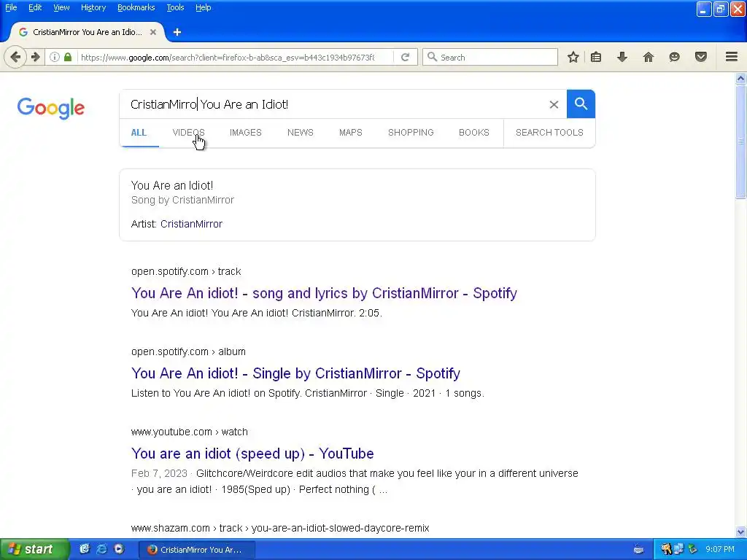Click 'Song by CristianMirror' subtitle text

(182, 200)
